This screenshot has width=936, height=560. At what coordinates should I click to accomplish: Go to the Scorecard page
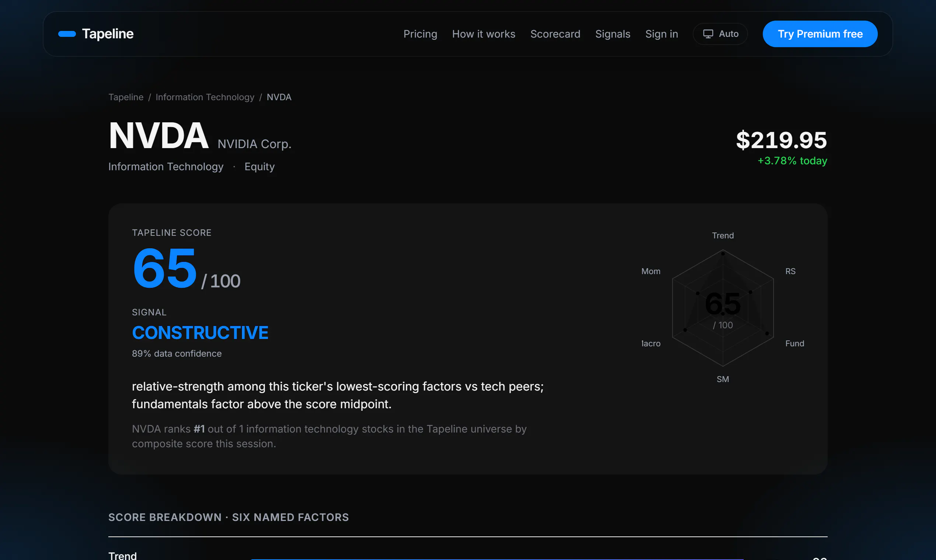point(555,34)
